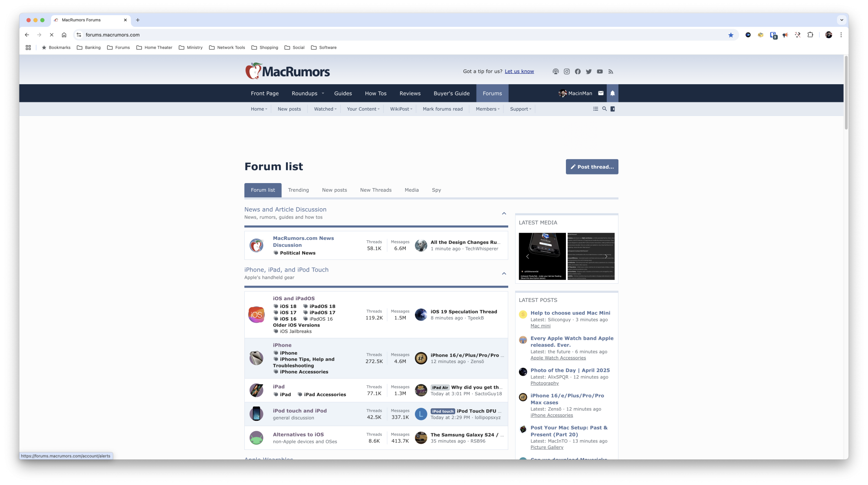Open Buyer's Guide in main navigation
This screenshot has height=485, width=868.
point(452,93)
